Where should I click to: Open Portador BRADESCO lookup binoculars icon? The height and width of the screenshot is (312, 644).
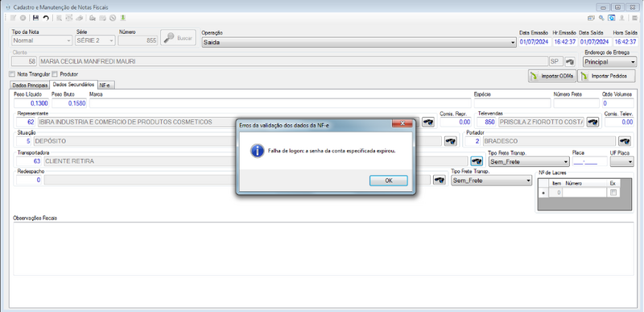tap(625, 141)
